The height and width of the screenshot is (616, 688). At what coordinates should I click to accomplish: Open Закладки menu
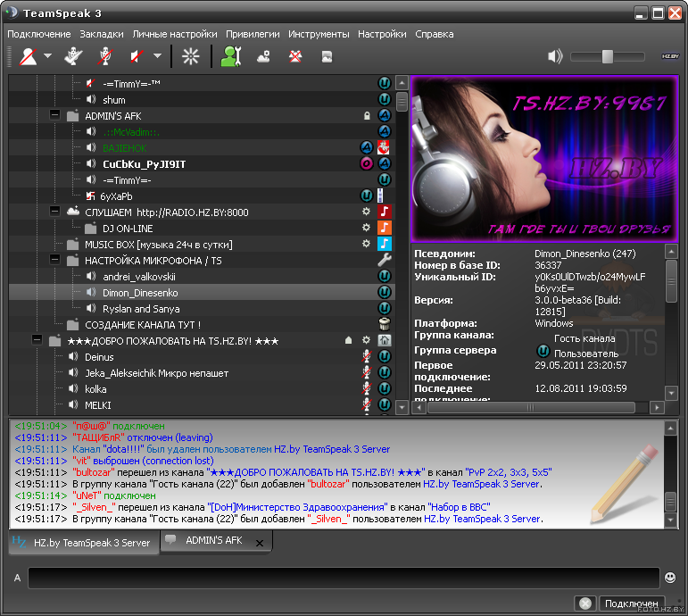coord(102,34)
